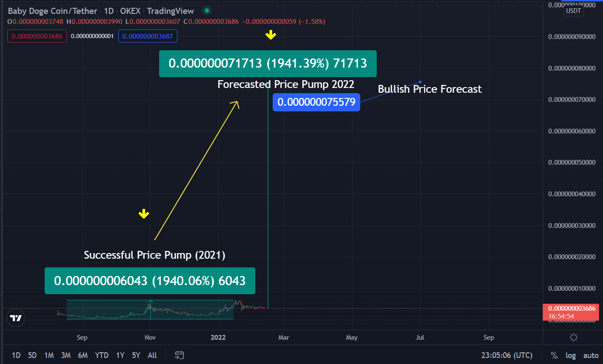Select 'Successful Price Pump (2021)' text label

(155, 255)
